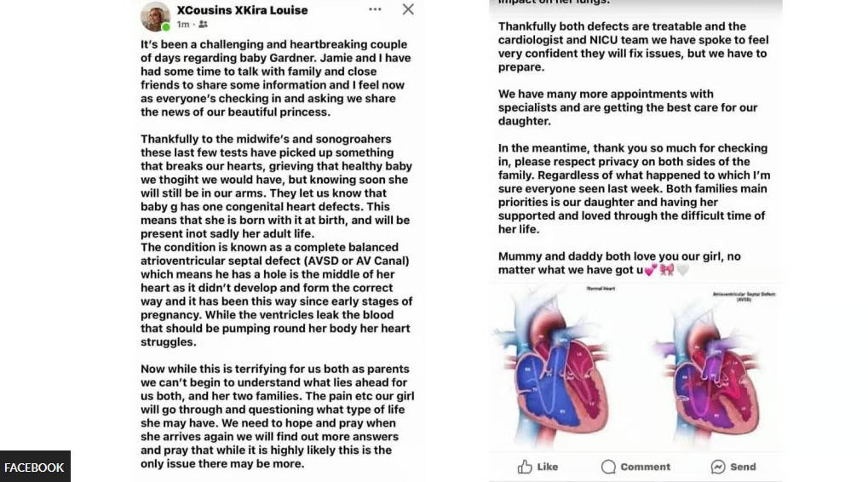
Task: Click the paragraph starting 'Thankfully both defects'
Action: pyautogui.click(x=632, y=47)
